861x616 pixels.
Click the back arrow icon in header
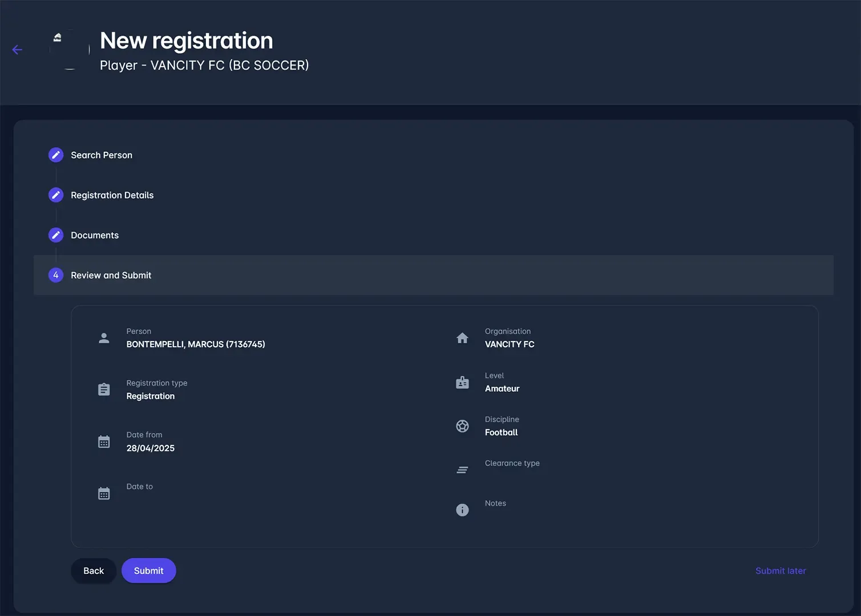click(x=17, y=50)
